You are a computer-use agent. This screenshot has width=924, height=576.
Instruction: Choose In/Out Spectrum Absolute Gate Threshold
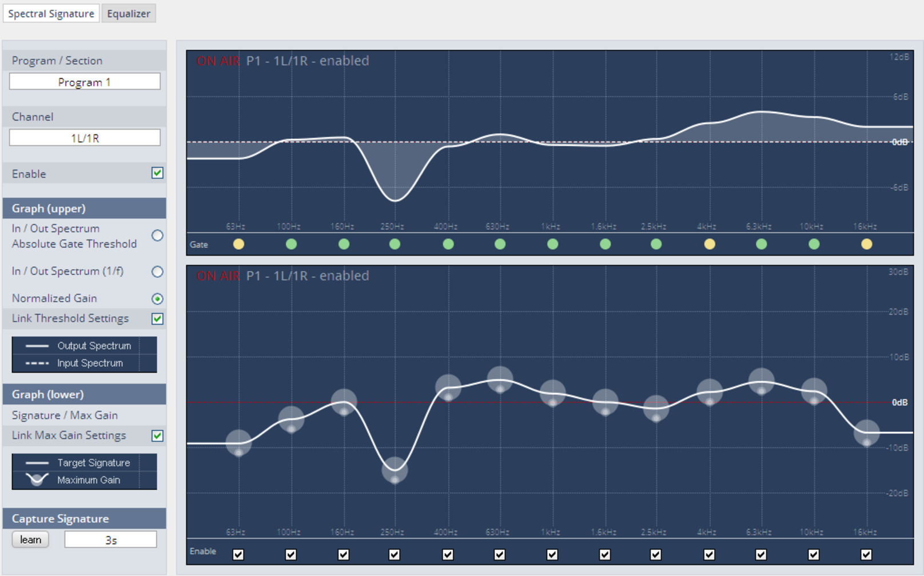coord(157,236)
